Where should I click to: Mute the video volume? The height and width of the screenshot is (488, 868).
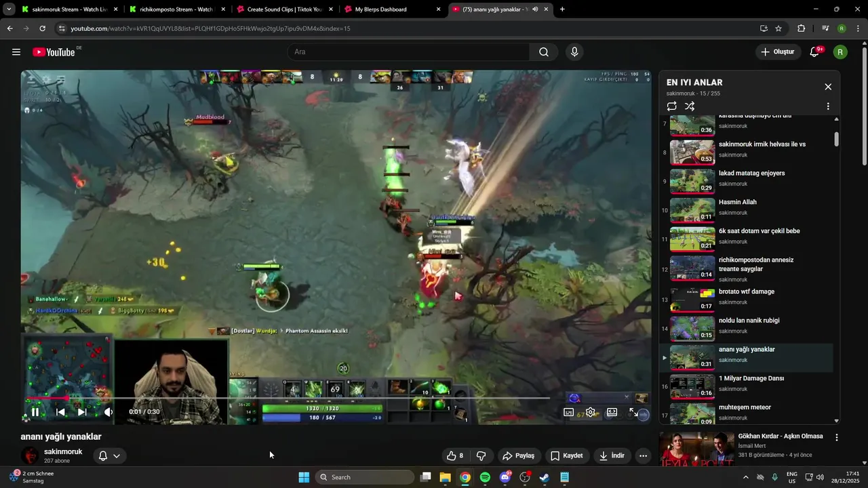(x=108, y=411)
